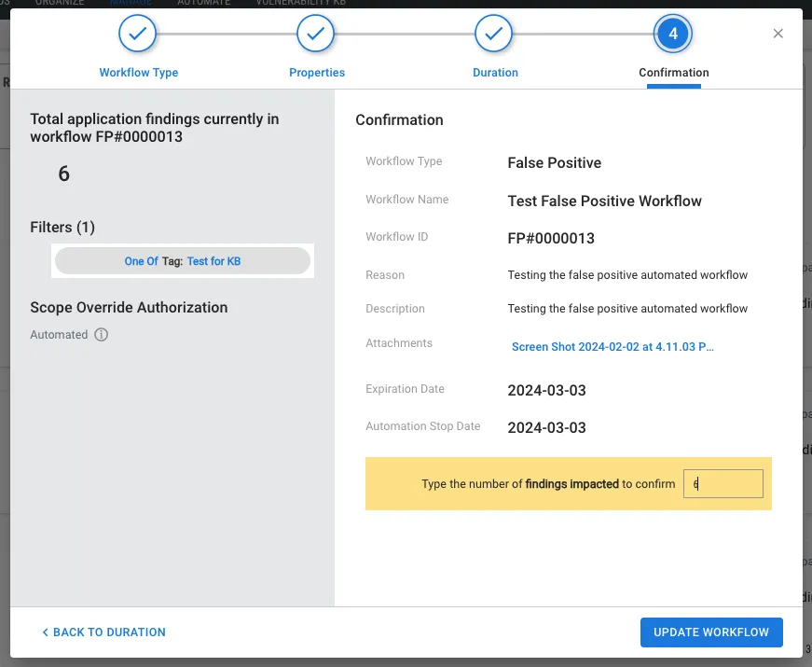Select the Confirmation step label

point(674,73)
